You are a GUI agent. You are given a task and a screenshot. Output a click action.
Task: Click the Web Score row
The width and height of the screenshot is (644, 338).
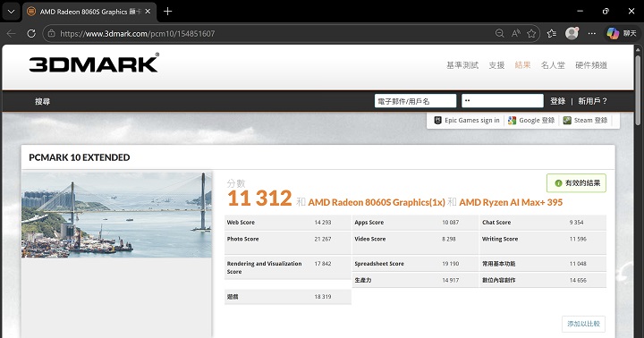[x=288, y=223]
